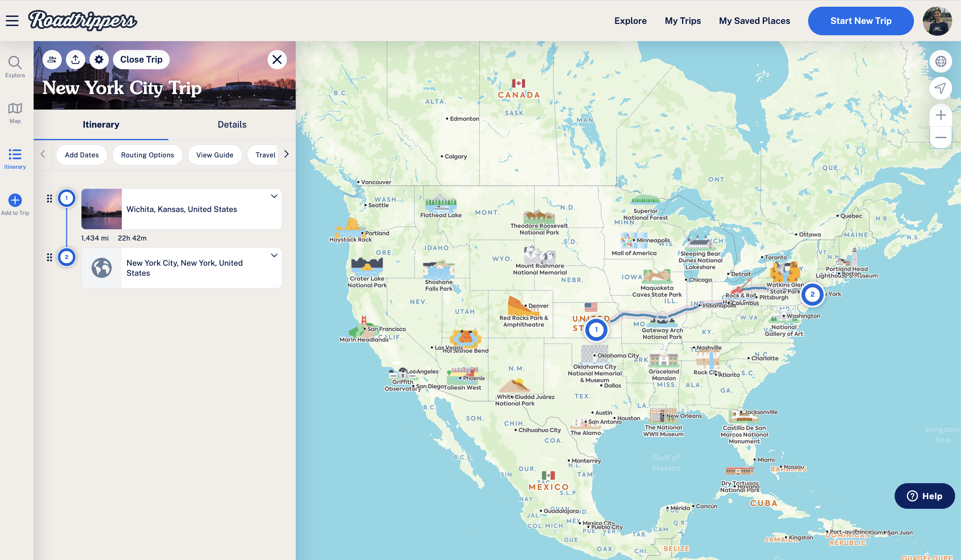Viewport: 961px width, 560px height.
Task: Click the Graceland Mansion map icon
Action: click(664, 360)
